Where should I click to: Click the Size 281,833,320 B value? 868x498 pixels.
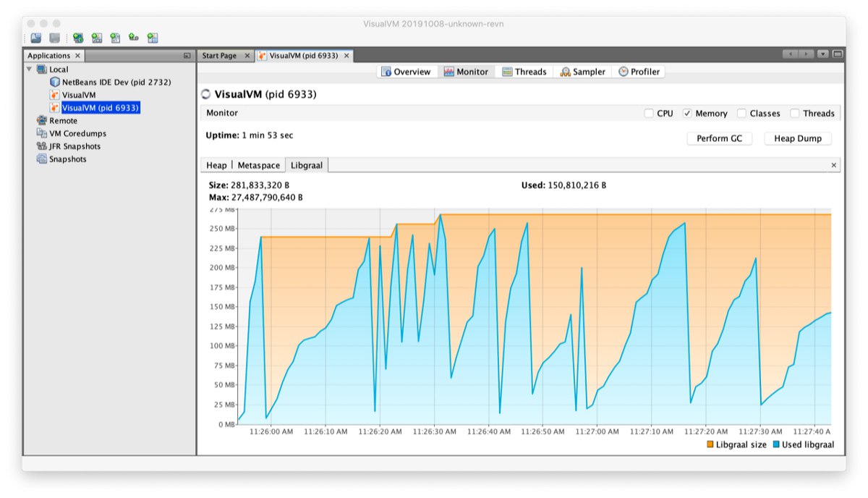tap(249, 185)
